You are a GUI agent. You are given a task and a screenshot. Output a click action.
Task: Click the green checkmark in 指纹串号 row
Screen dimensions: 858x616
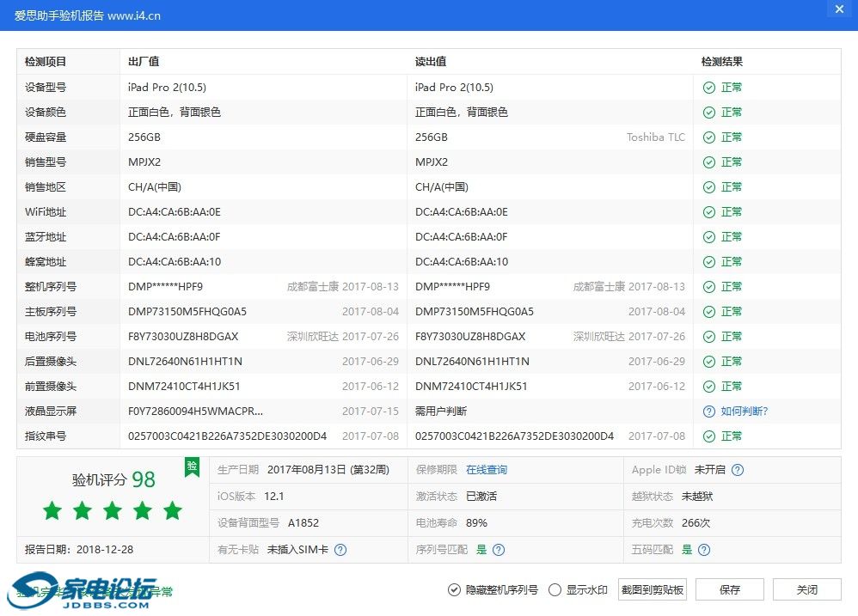709,436
